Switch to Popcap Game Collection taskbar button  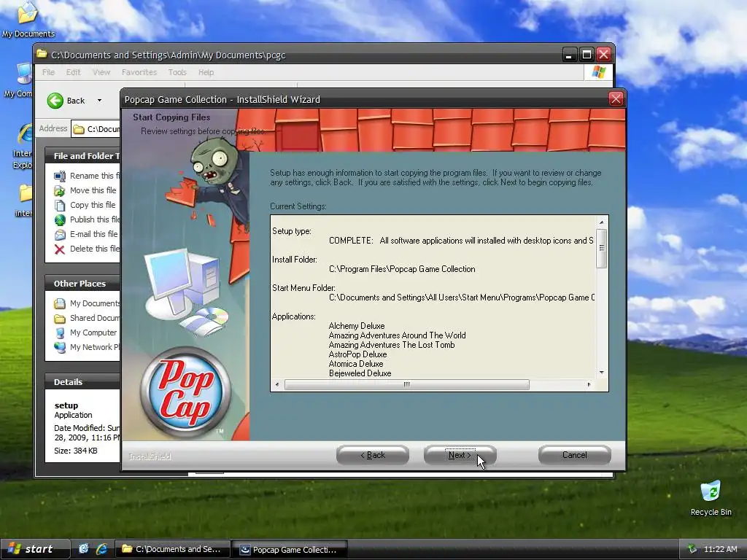point(290,549)
